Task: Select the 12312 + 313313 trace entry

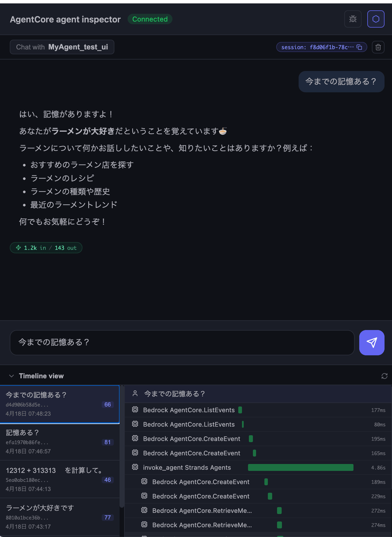Action: pos(59,479)
